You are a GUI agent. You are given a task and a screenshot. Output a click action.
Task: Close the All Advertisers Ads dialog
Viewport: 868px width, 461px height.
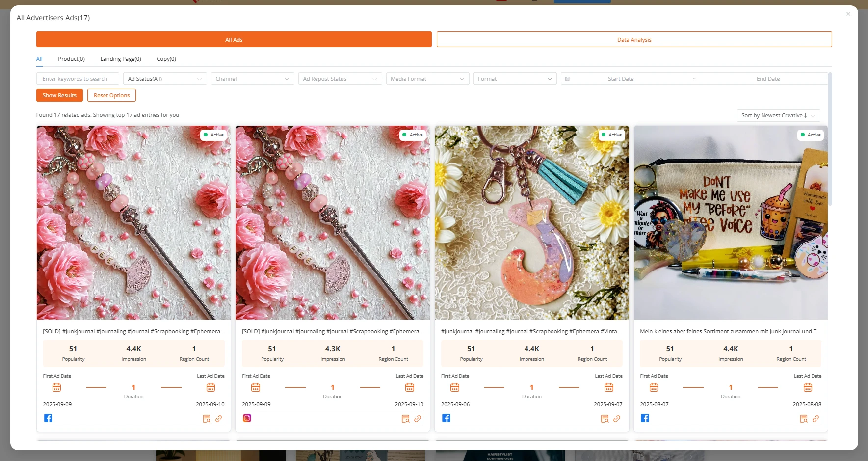848,14
